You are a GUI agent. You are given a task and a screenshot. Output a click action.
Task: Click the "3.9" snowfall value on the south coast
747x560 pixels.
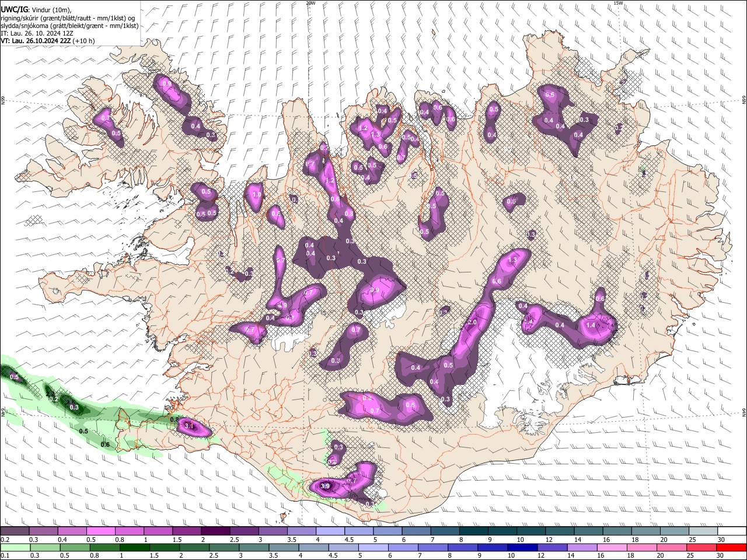[326, 485]
